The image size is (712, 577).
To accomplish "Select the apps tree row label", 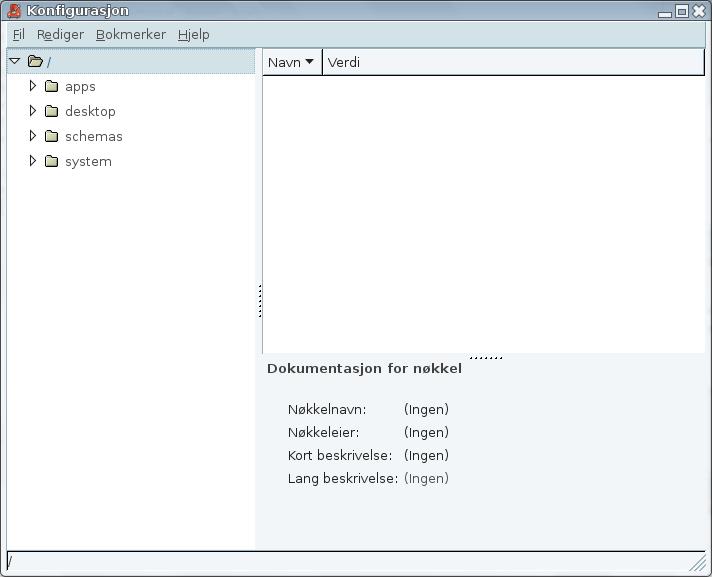I will (x=80, y=87).
